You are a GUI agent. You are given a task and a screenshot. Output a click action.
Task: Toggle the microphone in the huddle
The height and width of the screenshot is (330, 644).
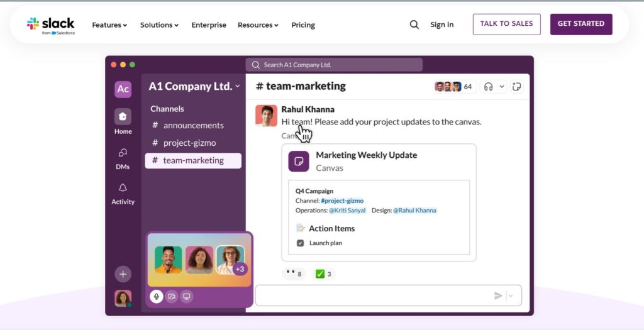coord(156,296)
